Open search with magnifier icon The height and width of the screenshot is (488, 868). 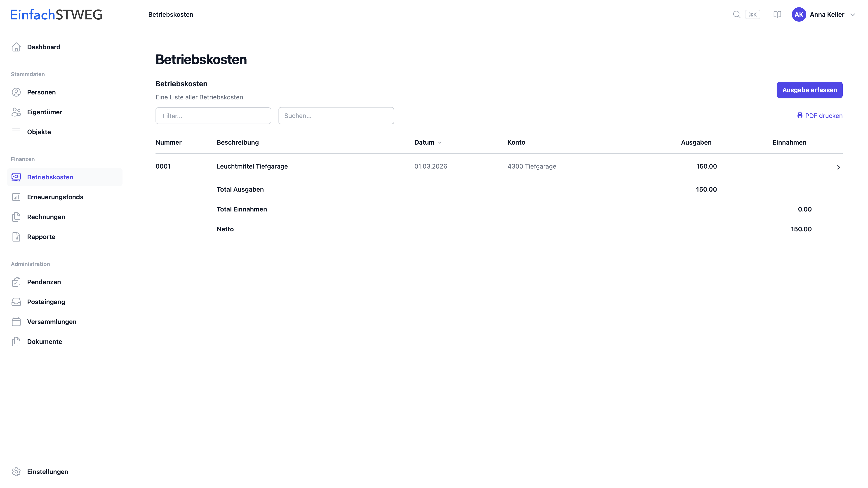[x=737, y=14]
